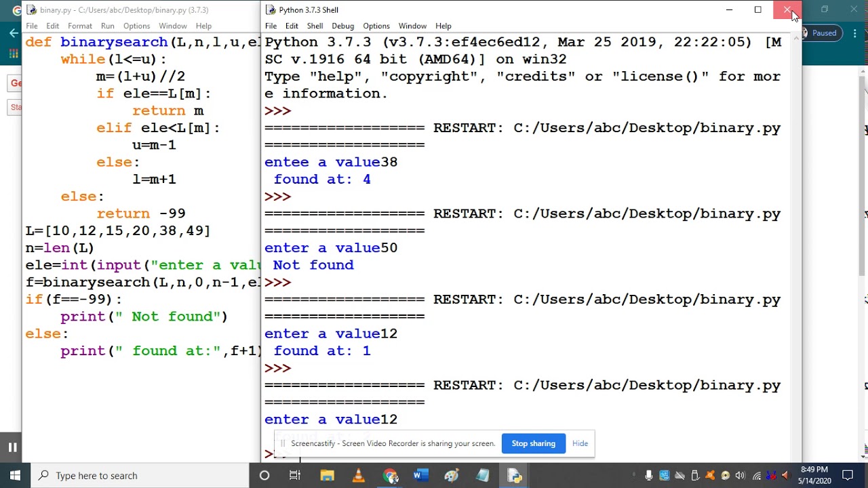868x488 pixels.
Task: Click Python IDLE icon on taskbar
Action: coord(514,475)
